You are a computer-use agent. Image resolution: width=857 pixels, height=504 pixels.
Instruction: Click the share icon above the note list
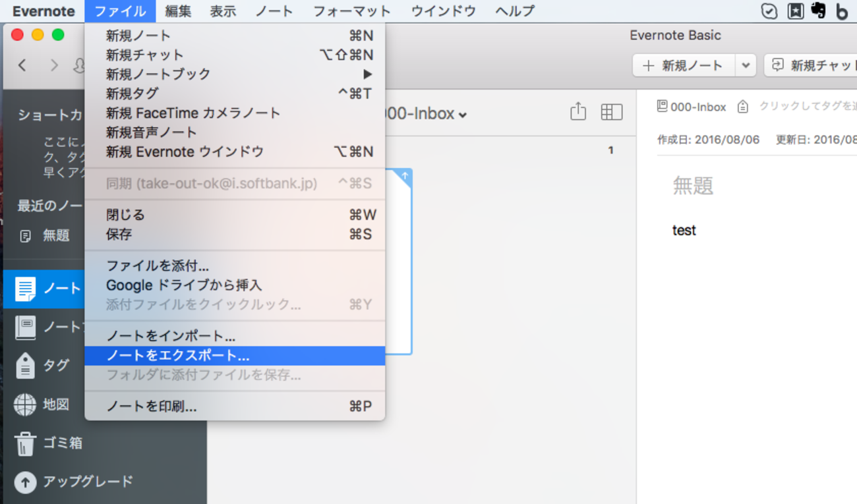pos(578,111)
